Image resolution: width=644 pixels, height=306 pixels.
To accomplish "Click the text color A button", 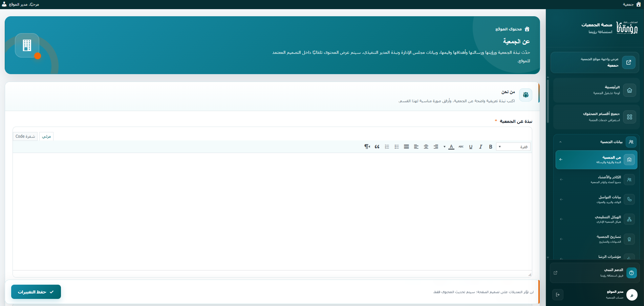I will click(451, 147).
